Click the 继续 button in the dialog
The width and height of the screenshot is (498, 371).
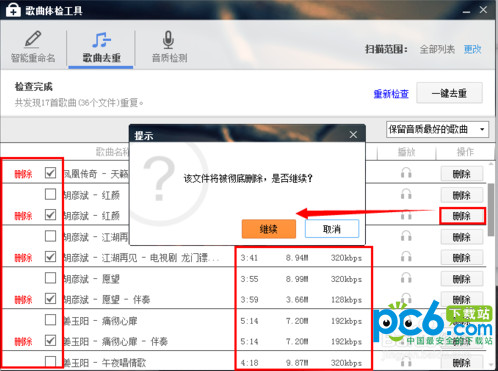coord(269,229)
